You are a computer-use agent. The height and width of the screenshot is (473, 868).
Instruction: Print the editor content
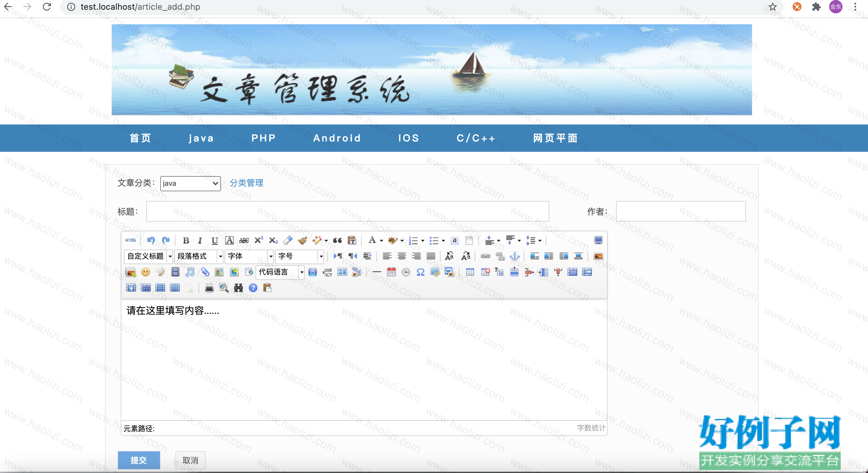209,288
